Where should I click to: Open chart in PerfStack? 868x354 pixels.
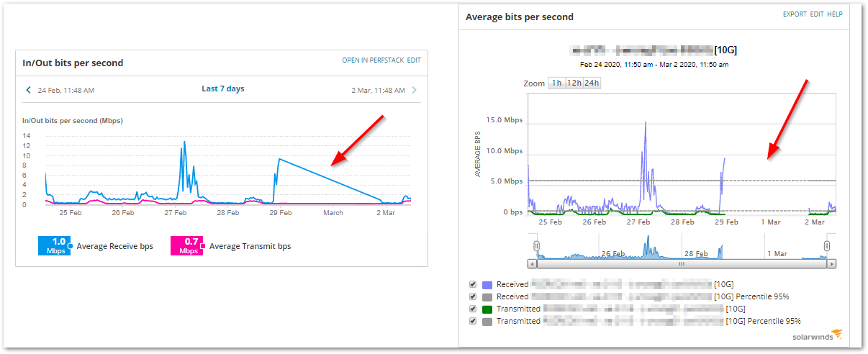pyautogui.click(x=373, y=60)
